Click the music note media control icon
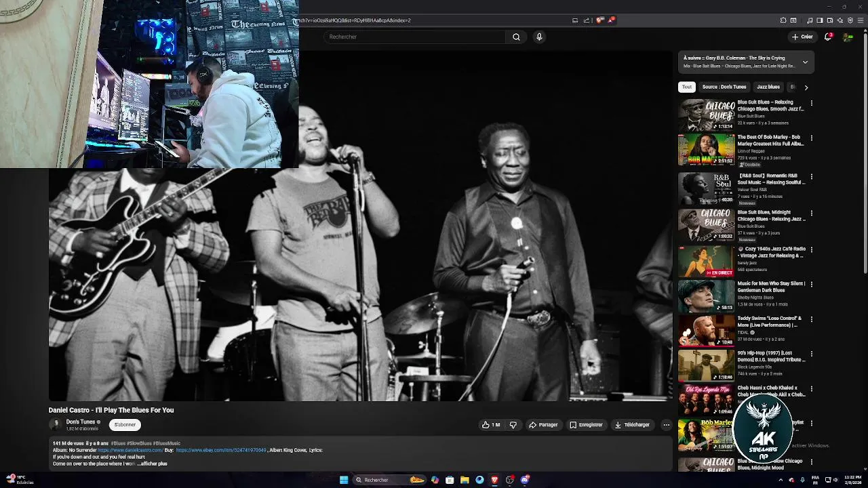 coord(810,20)
